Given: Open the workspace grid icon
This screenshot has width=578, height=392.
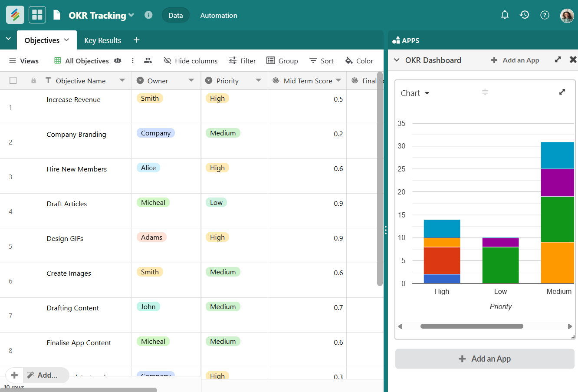Looking at the screenshot, I should pos(37,15).
